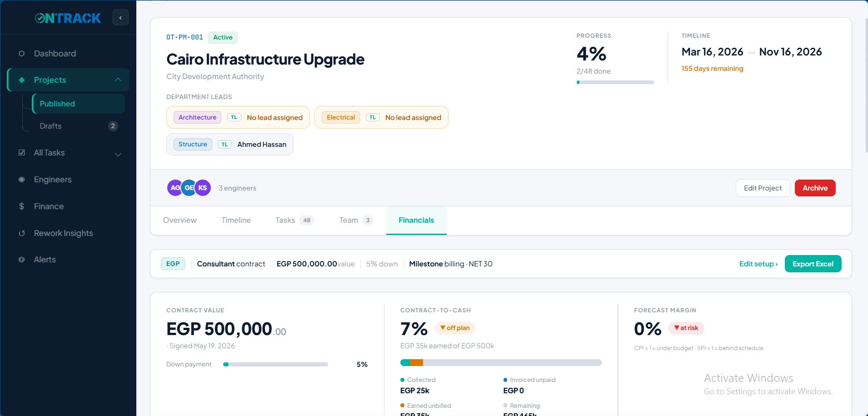Click the contract-to-cash stacked bar
The width and height of the screenshot is (868, 416).
coord(501,362)
